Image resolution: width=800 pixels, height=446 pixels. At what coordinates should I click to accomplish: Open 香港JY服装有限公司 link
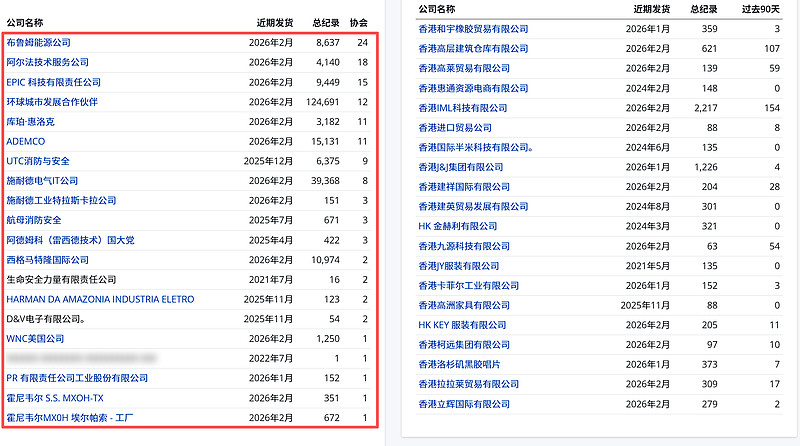(459, 266)
